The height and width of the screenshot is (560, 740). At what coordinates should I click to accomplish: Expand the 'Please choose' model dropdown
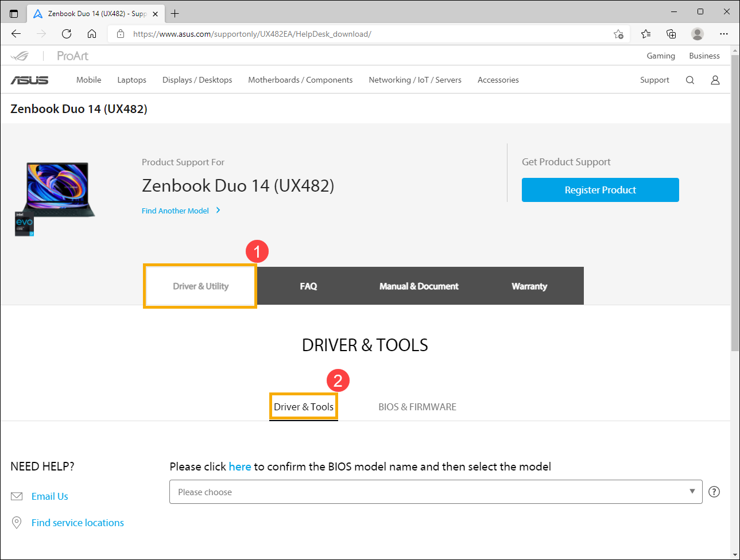pyautogui.click(x=435, y=492)
